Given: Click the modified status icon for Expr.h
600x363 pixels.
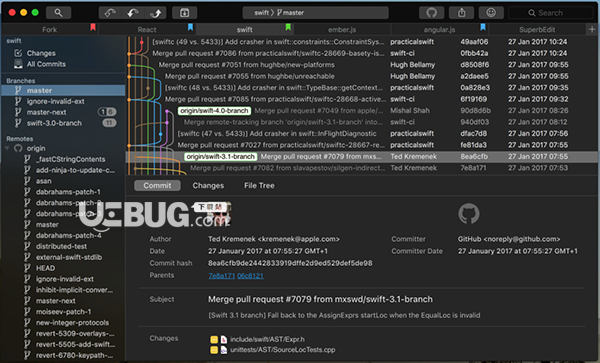Looking at the screenshot, I should coord(214,339).
